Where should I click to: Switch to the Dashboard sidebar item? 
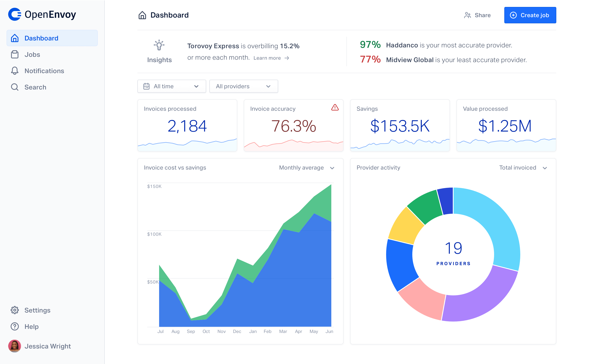pos(41,38)
